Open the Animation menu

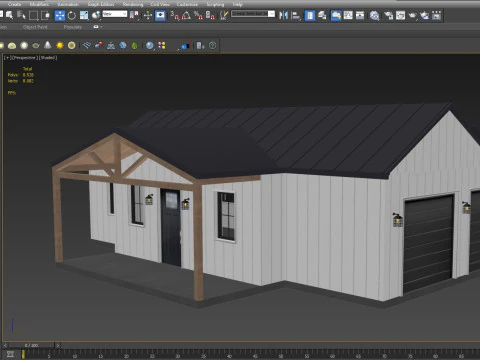click(x=68, y=4)
